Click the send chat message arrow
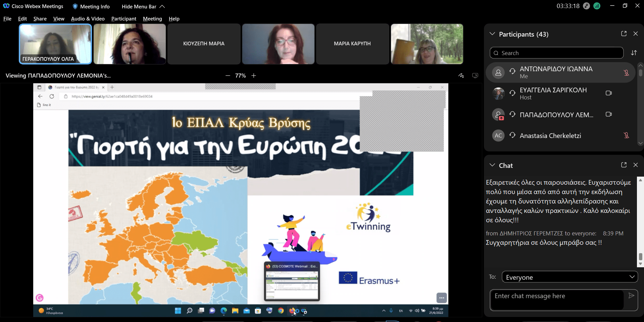This screenshot has height=322, width=644. point(631,295)
